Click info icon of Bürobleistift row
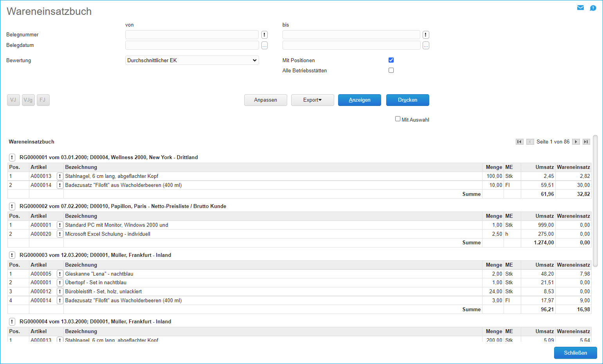Screen dimensions: 603x364 [60, 291]
